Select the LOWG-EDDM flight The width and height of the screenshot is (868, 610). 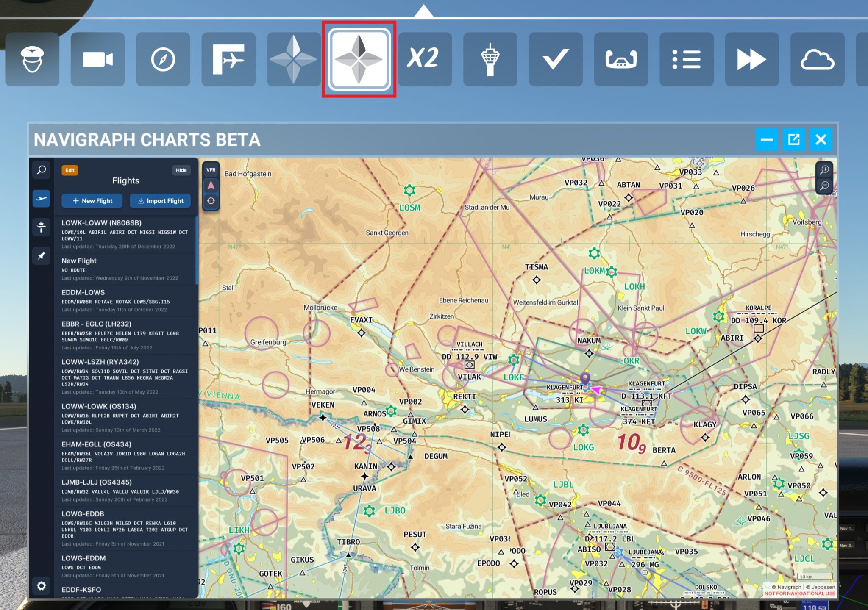[125, 566]
